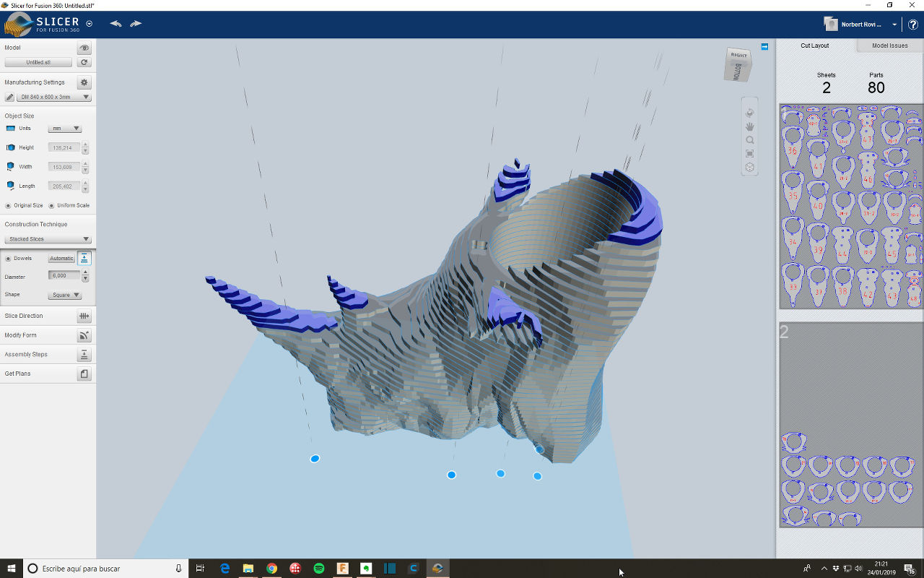The width and height of the screenshot is (924, 578).
Task: Click the Untitled.stl model button
Action: (x=39, y=62)
